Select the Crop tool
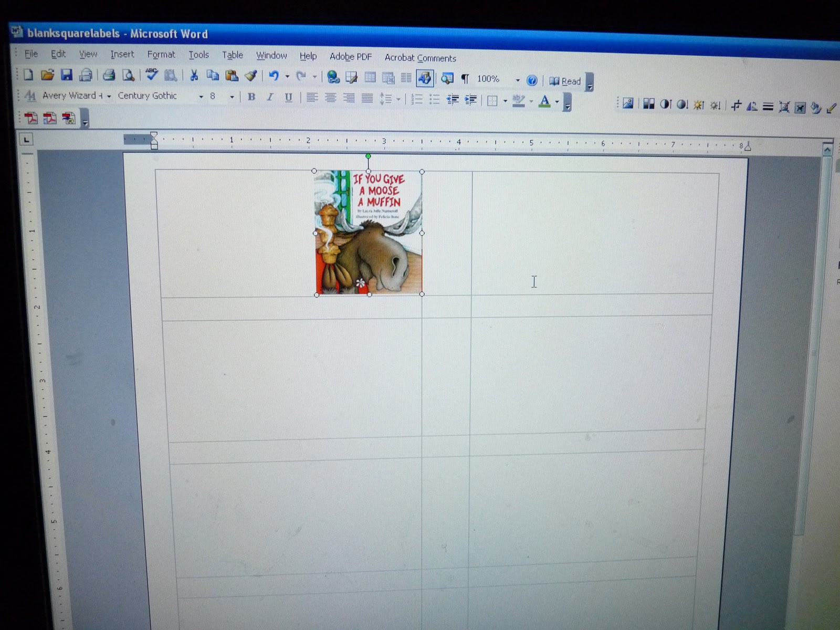The width and height of the screenshot is (840, 630). pyautogui.click(x=736, y=106)
